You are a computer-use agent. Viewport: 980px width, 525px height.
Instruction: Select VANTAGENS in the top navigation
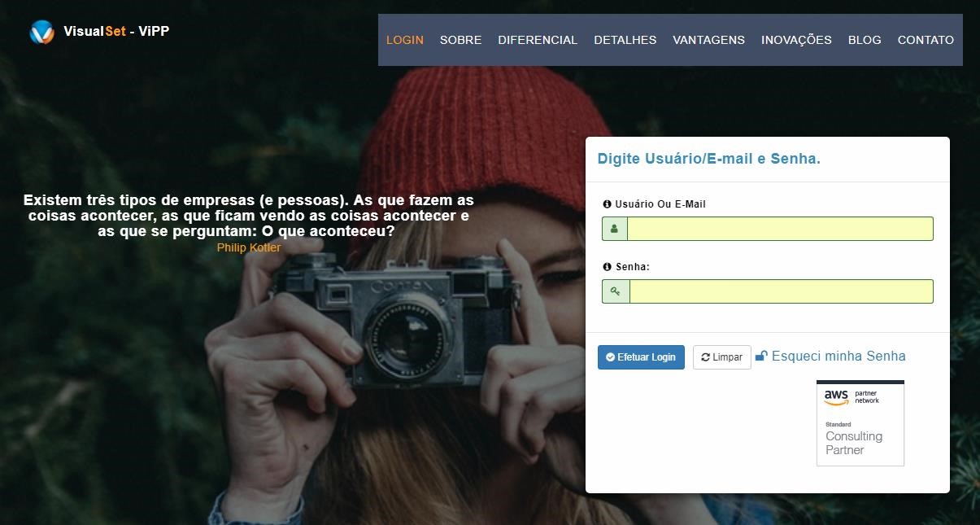pos(708,40)
